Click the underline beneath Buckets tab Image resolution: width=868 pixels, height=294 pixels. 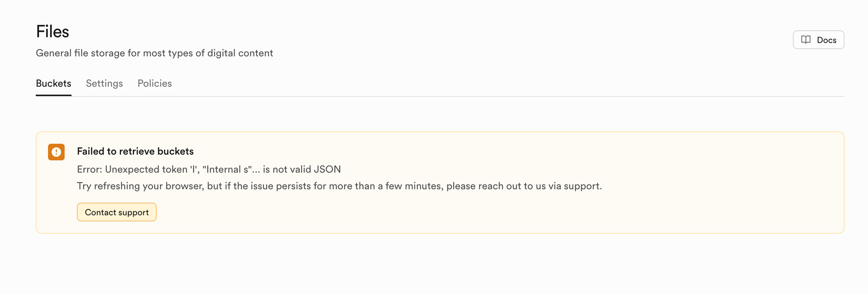(53, 95)
